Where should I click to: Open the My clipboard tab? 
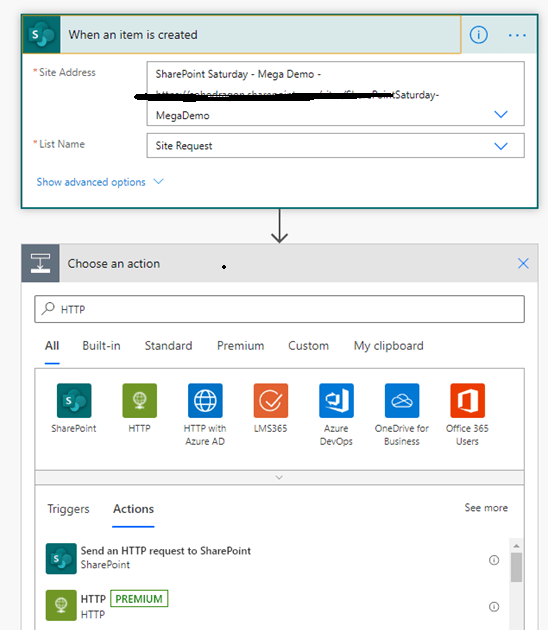[x=389, y=346]
